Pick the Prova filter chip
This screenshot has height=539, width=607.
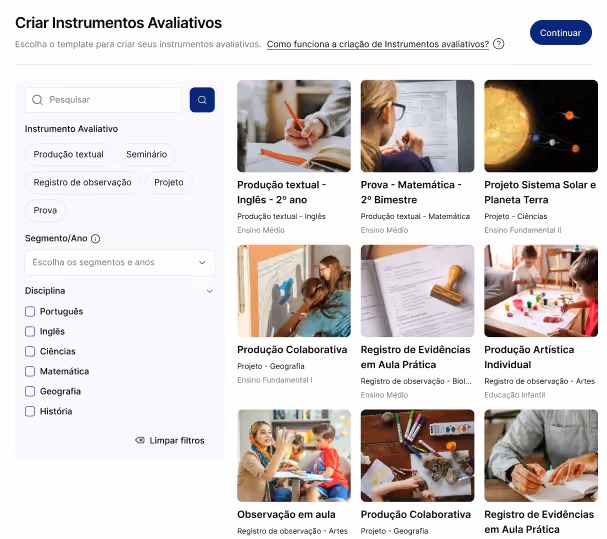[45, 210]
